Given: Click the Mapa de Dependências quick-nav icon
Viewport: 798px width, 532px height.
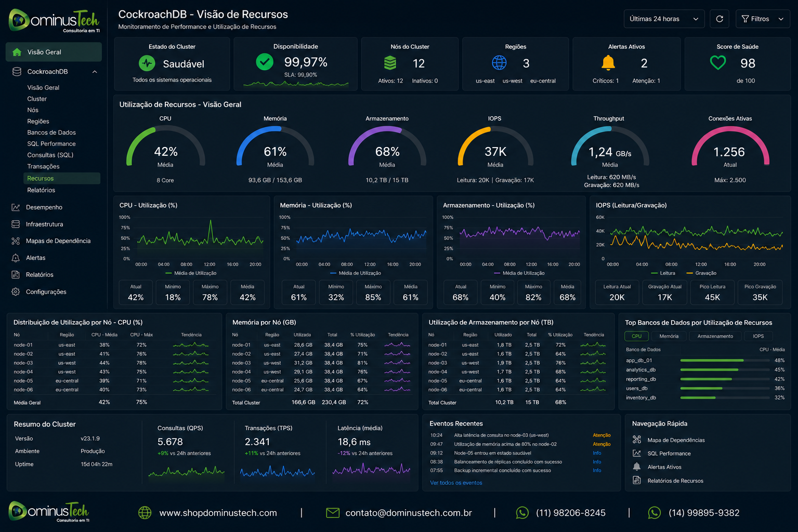Looking at the screenshot, I should coord(637,440).
